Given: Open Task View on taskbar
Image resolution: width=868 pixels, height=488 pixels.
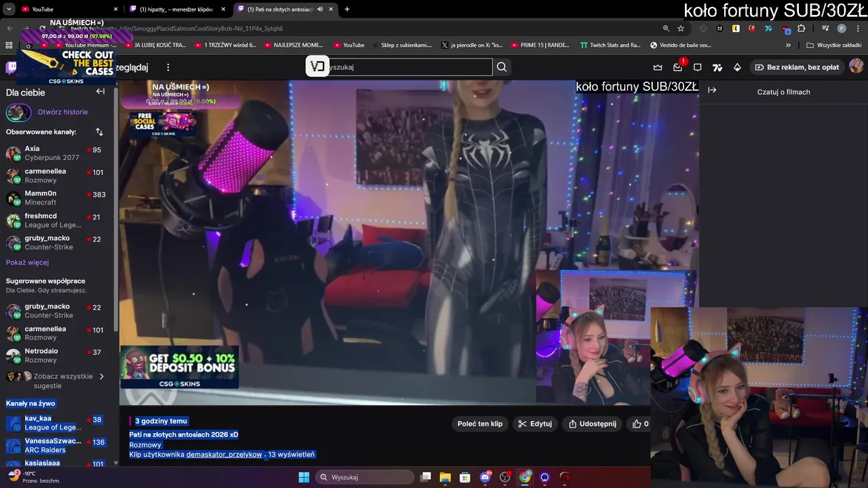Looking at the screenshot, I should click(x=425, y=477).
